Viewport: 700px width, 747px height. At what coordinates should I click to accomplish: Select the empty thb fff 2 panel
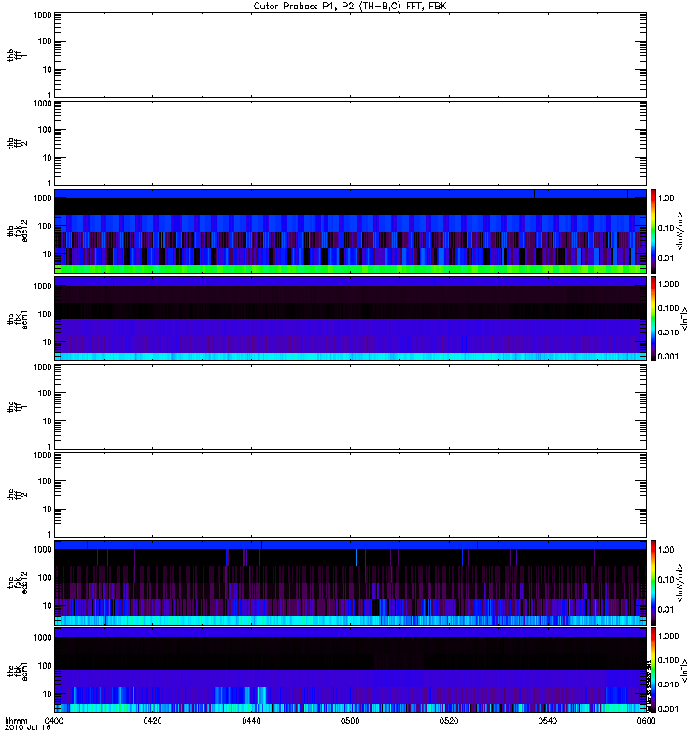(350, 143)
